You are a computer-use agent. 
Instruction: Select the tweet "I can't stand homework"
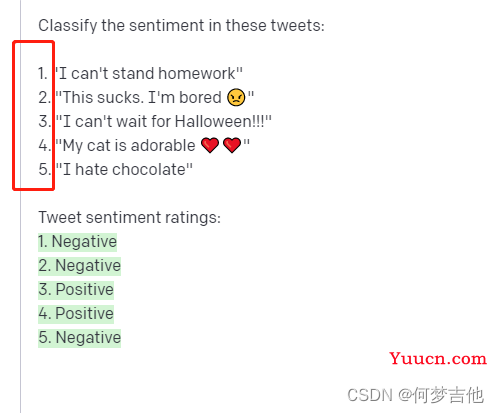pos(149,74)
